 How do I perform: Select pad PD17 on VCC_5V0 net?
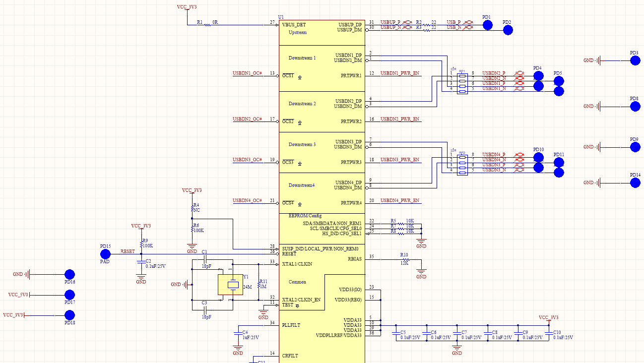tap(70, 295)
